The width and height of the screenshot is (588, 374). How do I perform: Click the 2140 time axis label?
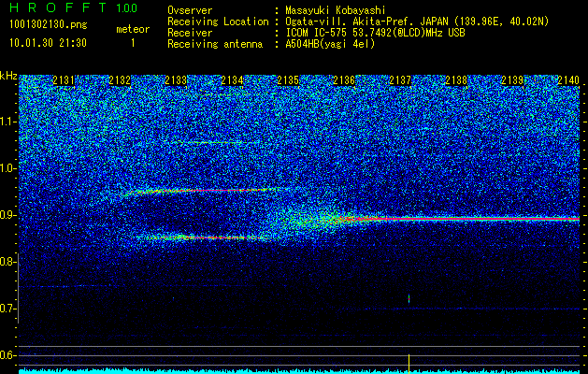[568, 79]
